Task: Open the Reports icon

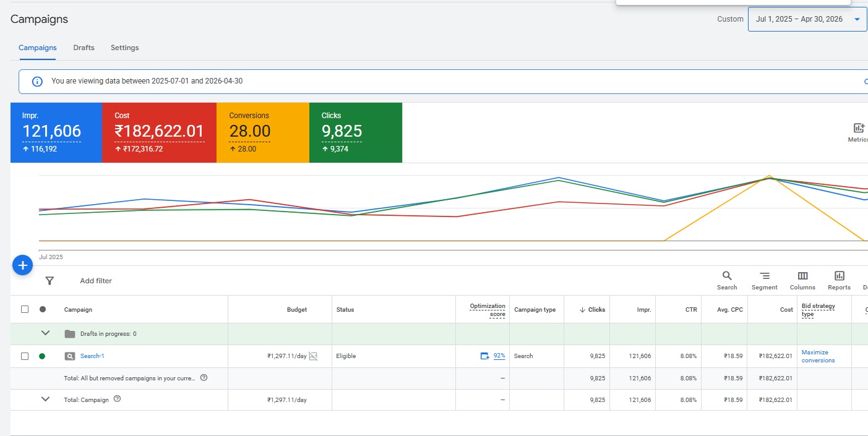Action: coord(840,276)
